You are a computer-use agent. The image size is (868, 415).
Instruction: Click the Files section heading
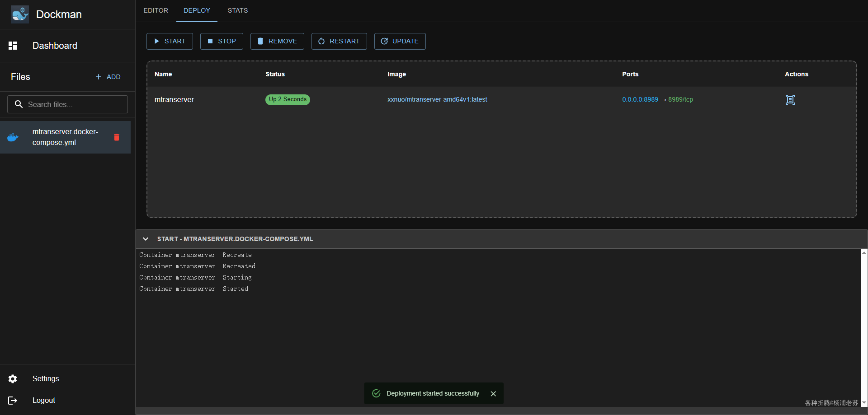pos(20,77)
